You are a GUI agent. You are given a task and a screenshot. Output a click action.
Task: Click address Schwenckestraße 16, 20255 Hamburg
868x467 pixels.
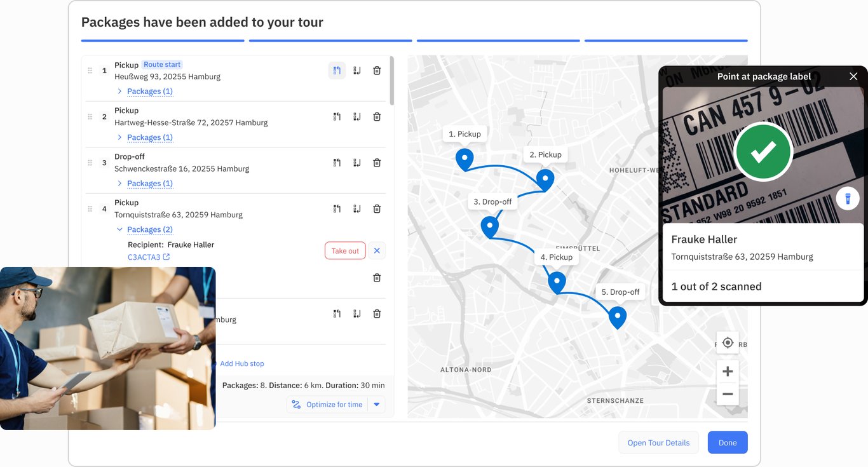tap(182, 169)
